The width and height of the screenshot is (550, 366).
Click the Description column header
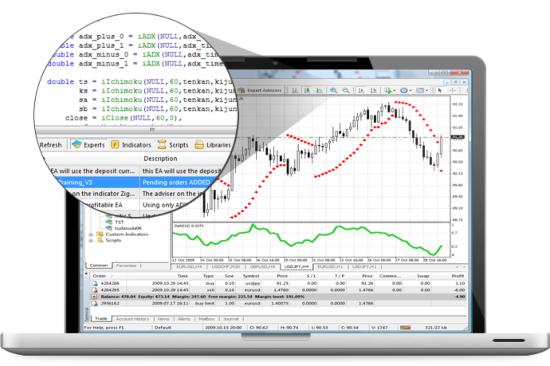[x=160, y=159]
